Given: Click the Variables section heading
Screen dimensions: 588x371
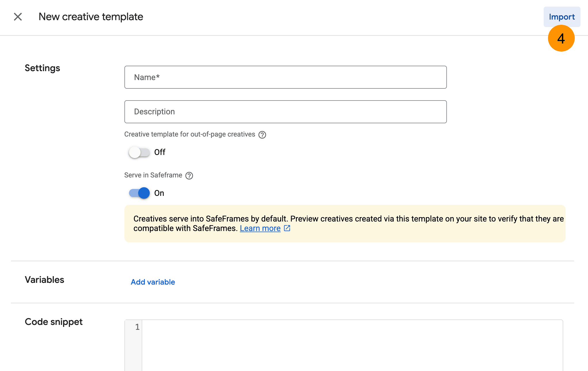Looking at the screenshot, I should [x=44, y=280].
